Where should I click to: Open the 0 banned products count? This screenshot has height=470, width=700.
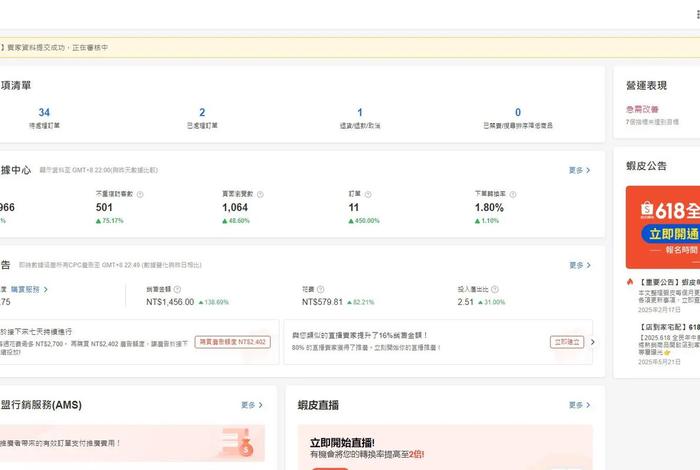click(518, 112)
